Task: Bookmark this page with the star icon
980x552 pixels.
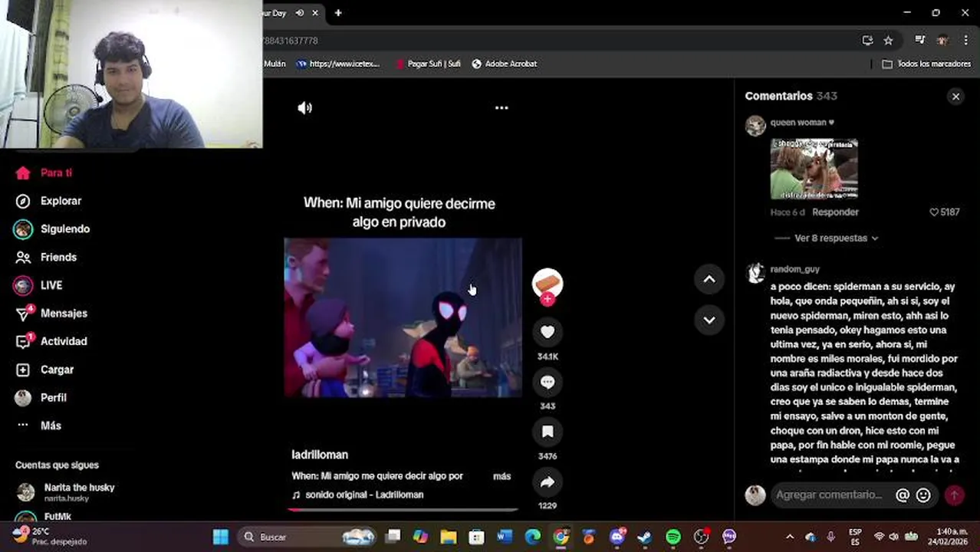Action: click(888, 41)
